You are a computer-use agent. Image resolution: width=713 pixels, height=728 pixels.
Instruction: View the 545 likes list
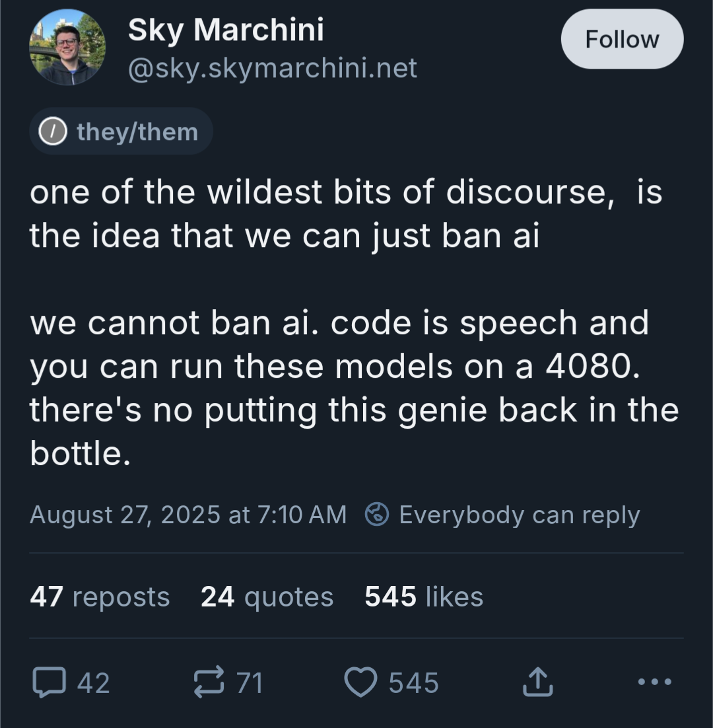point(424,597)
